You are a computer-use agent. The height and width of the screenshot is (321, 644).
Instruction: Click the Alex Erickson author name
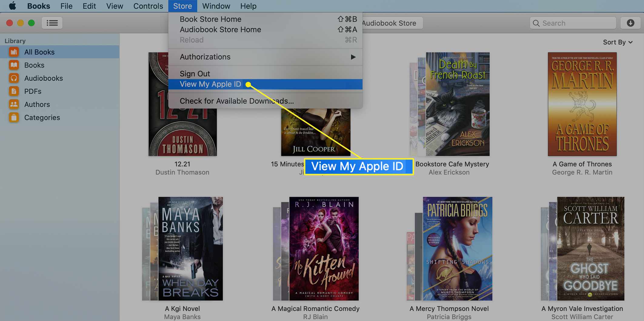[449, 172]
